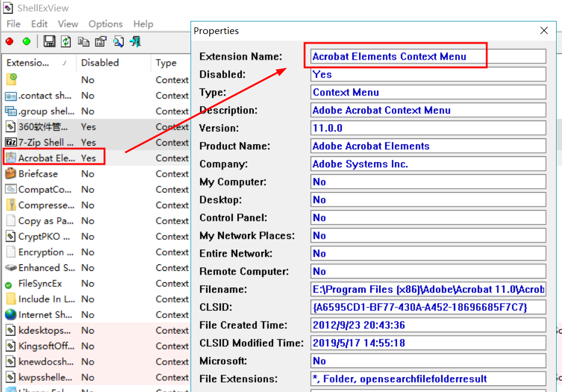Close the Properties dialog

pyautogui.click(x=543, y=31)
